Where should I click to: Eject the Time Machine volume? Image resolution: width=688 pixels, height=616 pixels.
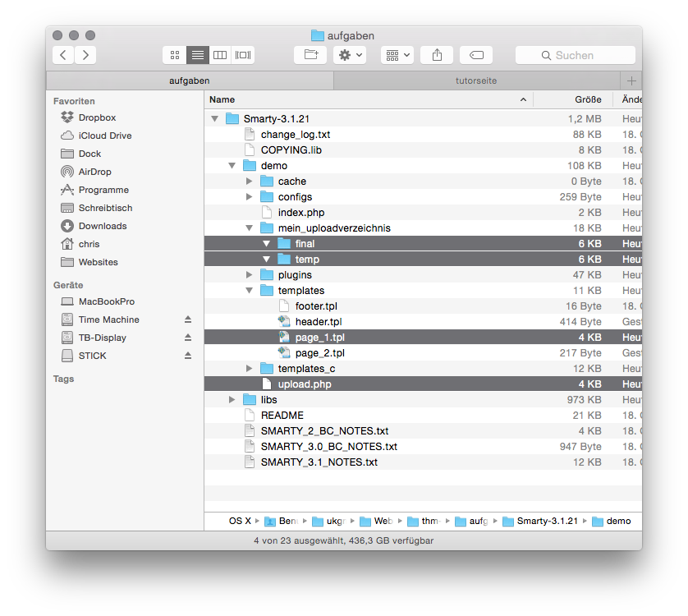point(188,319)
